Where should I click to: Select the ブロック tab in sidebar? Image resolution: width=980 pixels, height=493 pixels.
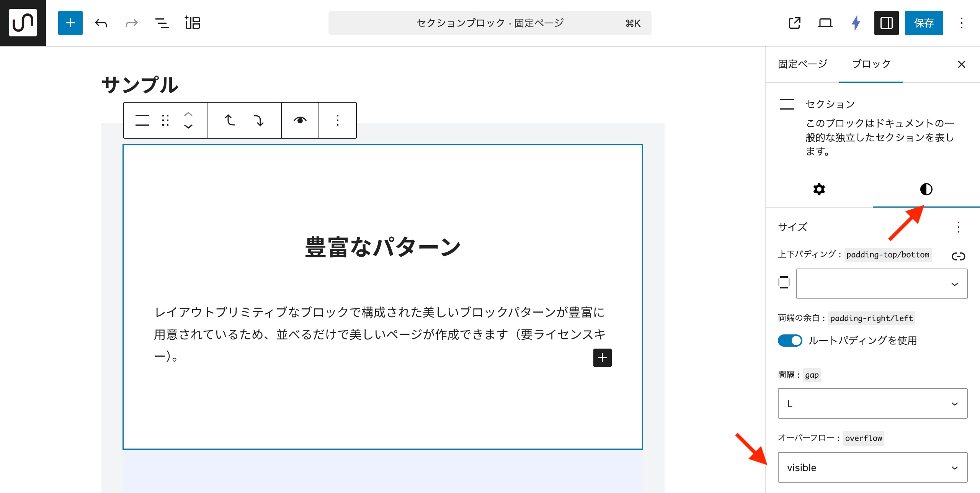point(871,64)
